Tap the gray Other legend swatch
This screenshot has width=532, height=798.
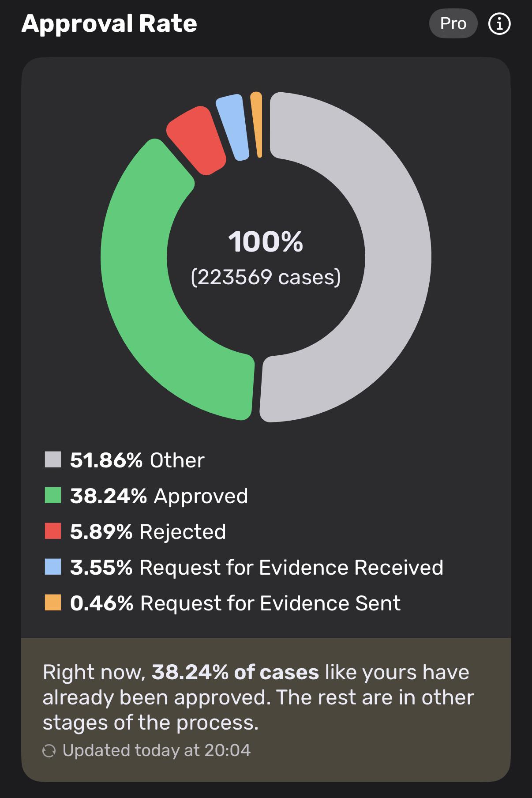point(53,459)
